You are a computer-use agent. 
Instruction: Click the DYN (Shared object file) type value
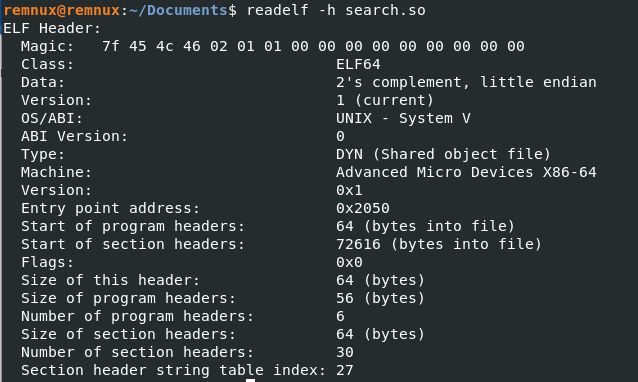[x=444, y=154]
